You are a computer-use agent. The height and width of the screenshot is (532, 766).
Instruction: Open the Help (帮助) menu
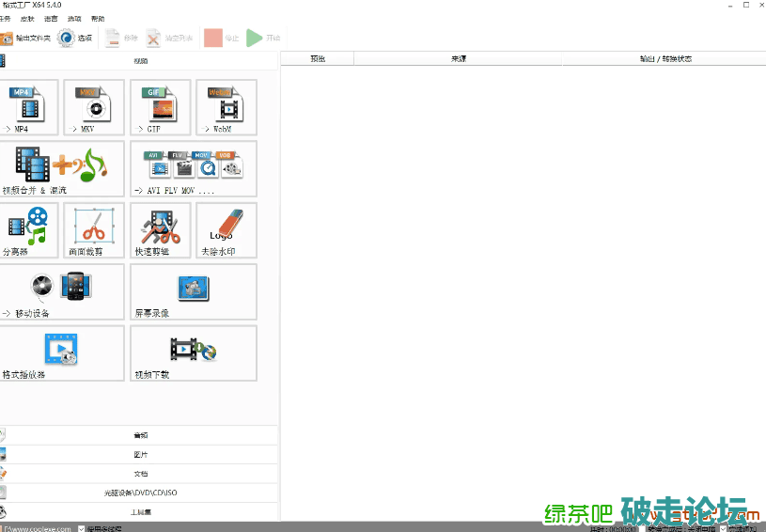coord(98,19)
